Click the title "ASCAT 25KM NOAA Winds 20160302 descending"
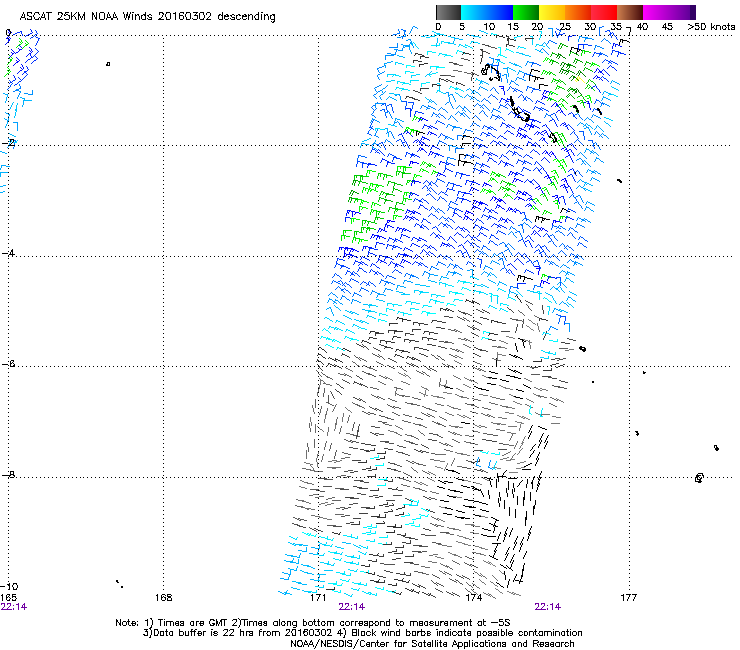740x650 pixels. 147,16
